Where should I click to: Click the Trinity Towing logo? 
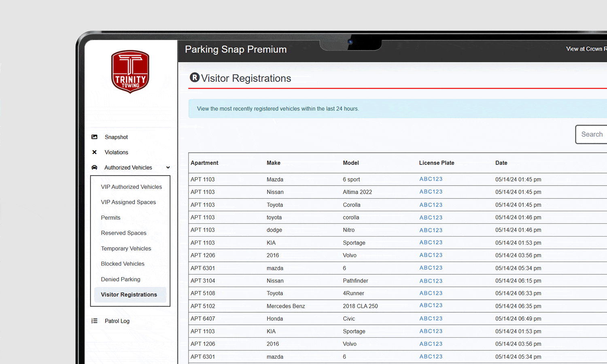(x=130, y=72)
